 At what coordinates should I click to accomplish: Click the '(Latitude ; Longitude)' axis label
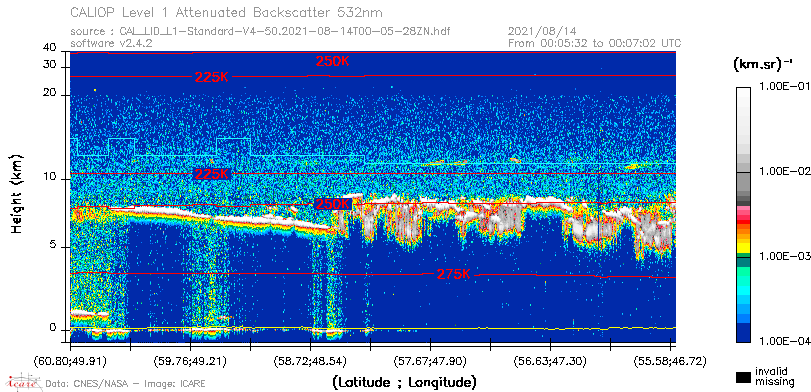(404, 383)
